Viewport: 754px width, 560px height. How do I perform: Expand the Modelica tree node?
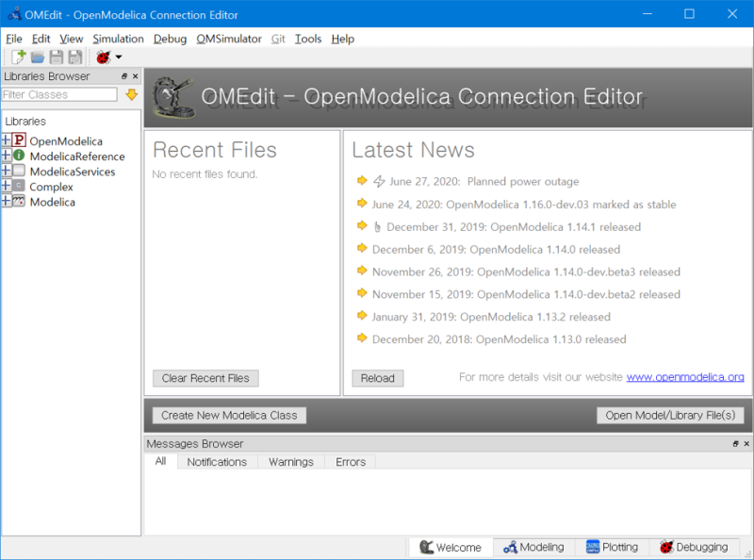[6, 201]
